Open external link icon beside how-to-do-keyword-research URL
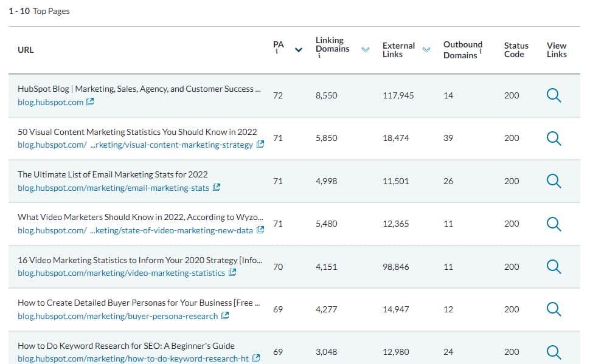Viewport: 590px width, 364px height. pos(256,358)
